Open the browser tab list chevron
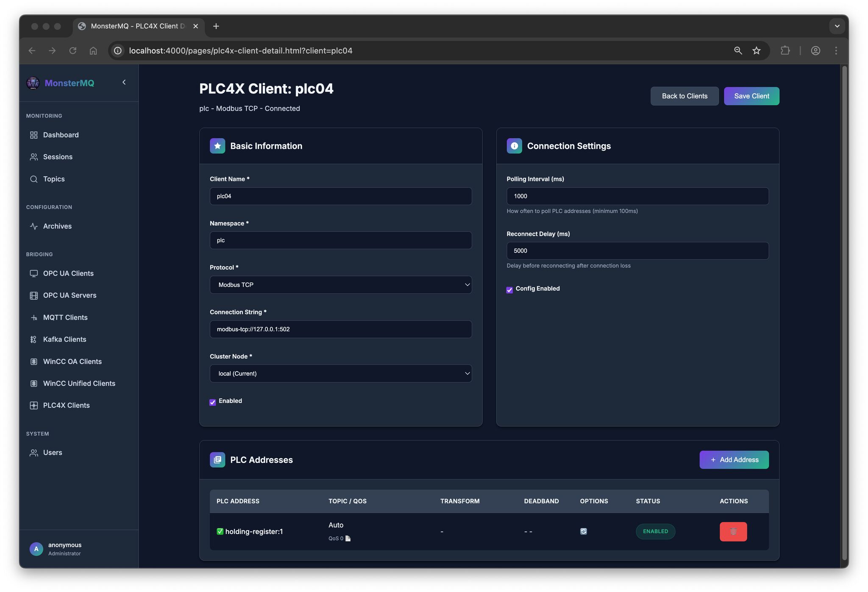 pyautogui.click(x=837, y=26)
